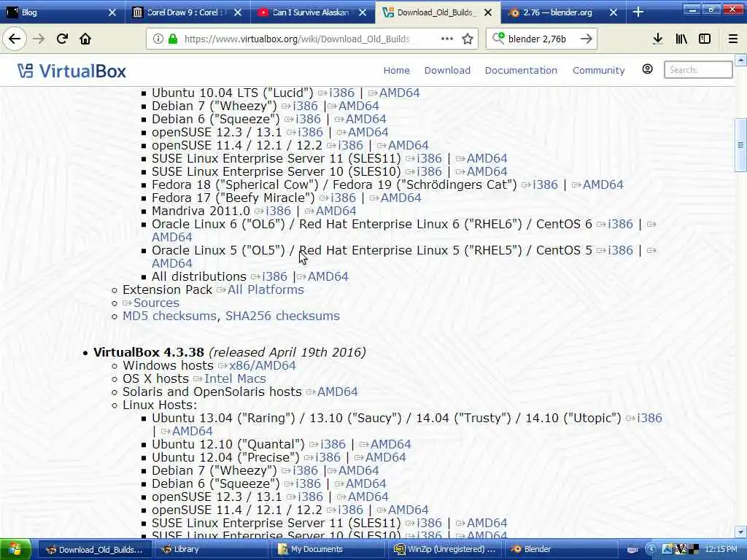747x560 pixels.
Task: Open the Library bookshelf icon
Action: 681,39
